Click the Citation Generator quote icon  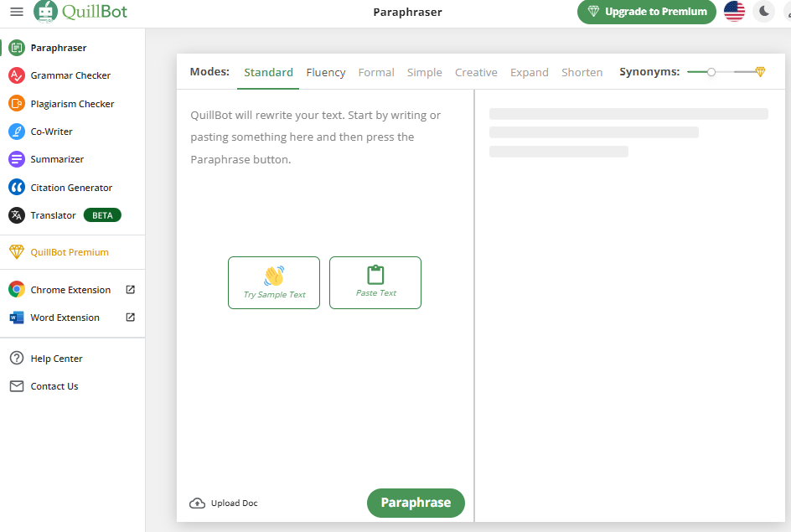[x=17, y=188]
